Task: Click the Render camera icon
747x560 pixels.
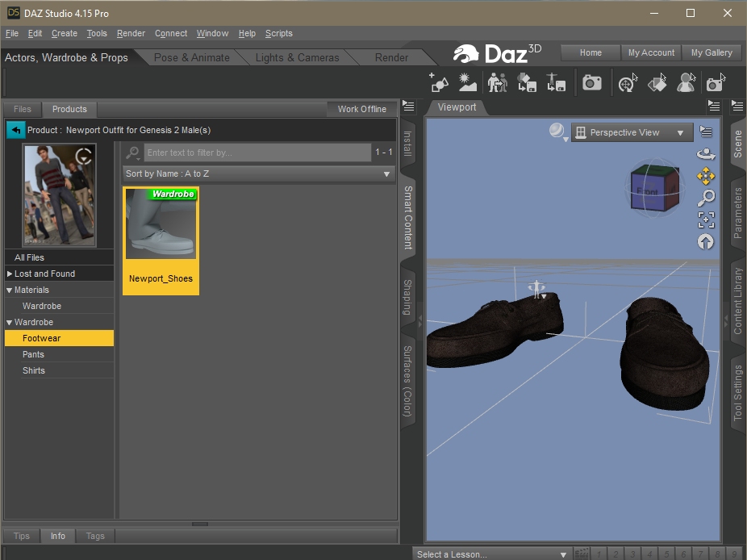Action: pos(591,83)
